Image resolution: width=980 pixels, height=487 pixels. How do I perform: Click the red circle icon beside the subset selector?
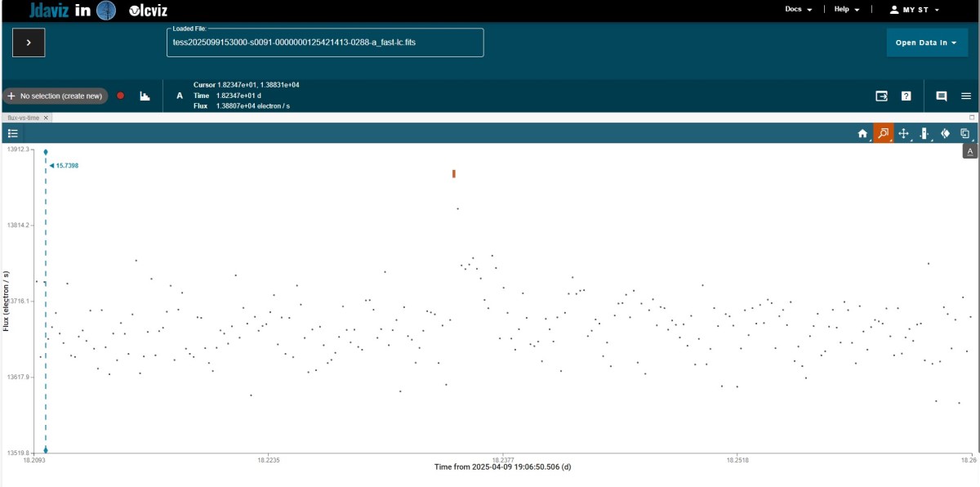click(121, 96)
